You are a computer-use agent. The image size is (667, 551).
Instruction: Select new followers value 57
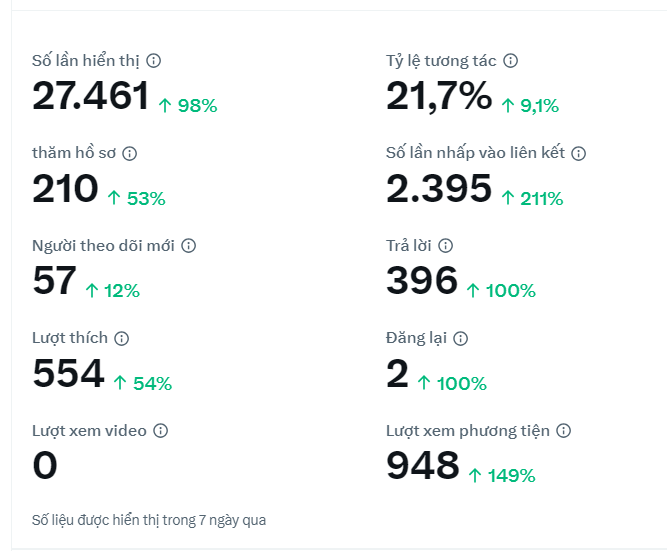click(54, 280)
